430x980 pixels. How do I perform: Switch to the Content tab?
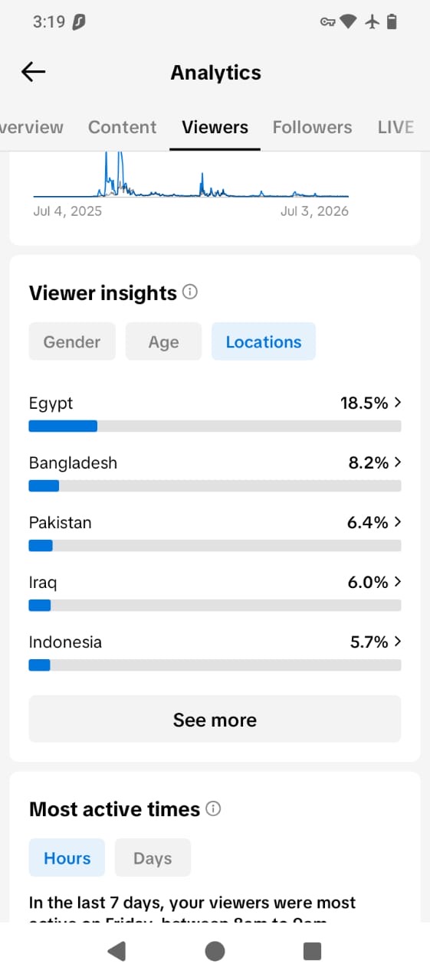[x=122, y=127]
